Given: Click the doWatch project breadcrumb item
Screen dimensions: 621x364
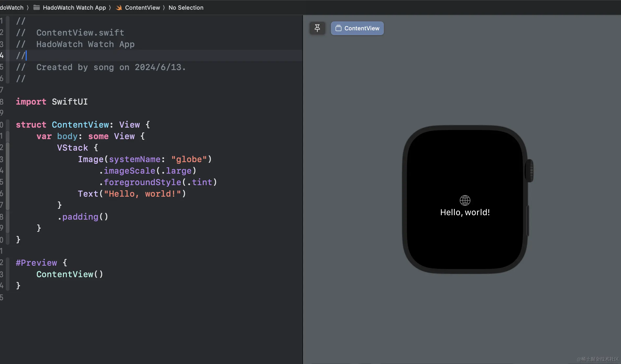Looking at the screenshot, I should (x=12, y=8).
